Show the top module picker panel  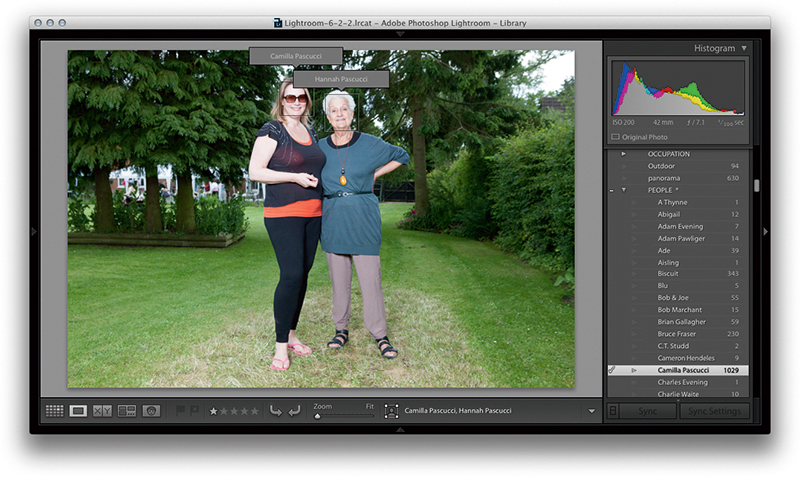pyautogui.click(x=400, y=34)
